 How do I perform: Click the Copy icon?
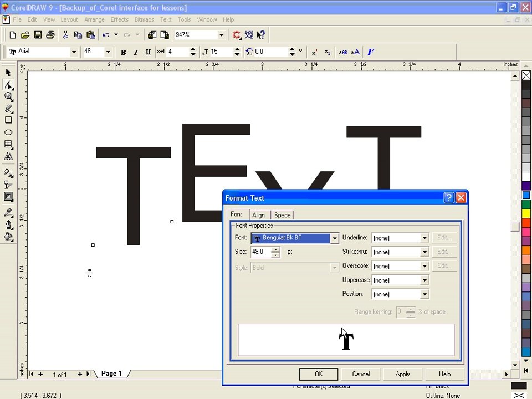coord(78,34)
